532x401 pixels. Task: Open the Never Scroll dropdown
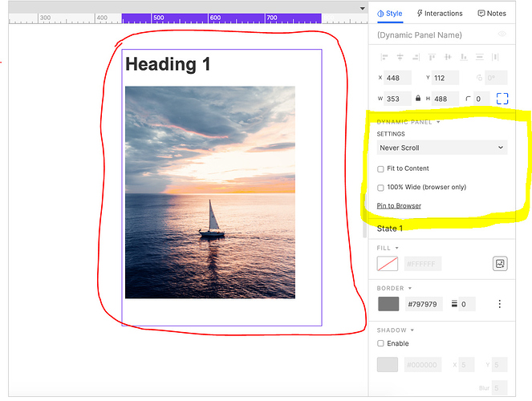(x=441, y=148)
